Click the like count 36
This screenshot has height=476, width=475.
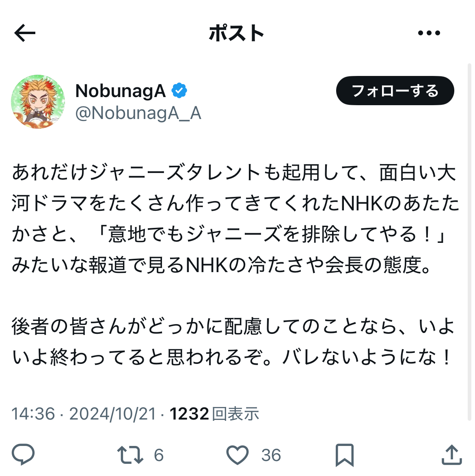tap(271, 455)
